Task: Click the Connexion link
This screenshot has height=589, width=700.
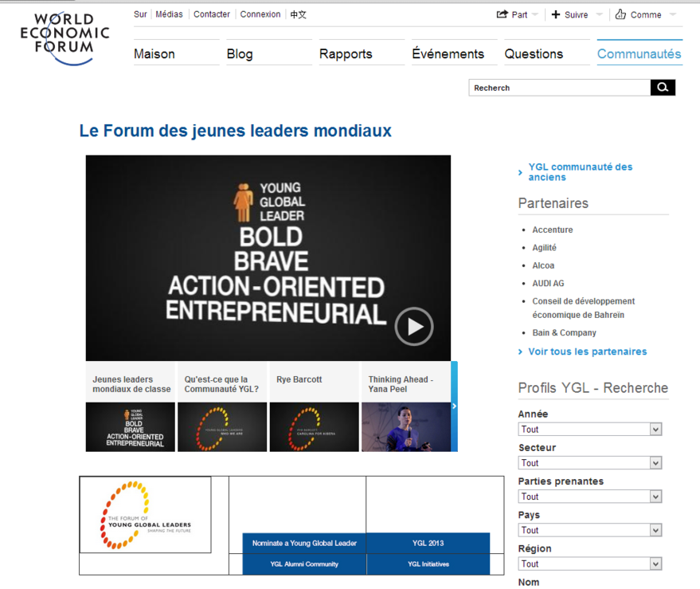Action: [x=260, y=14]
